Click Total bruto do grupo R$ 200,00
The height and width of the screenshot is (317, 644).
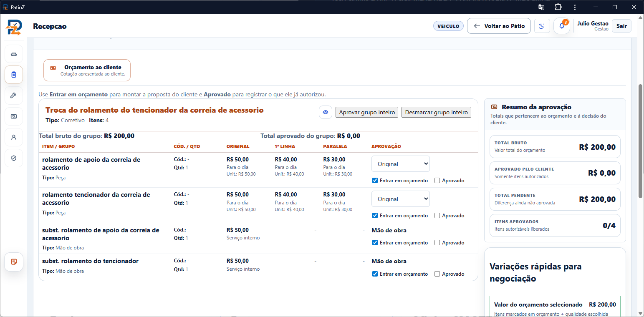(86, 136)
